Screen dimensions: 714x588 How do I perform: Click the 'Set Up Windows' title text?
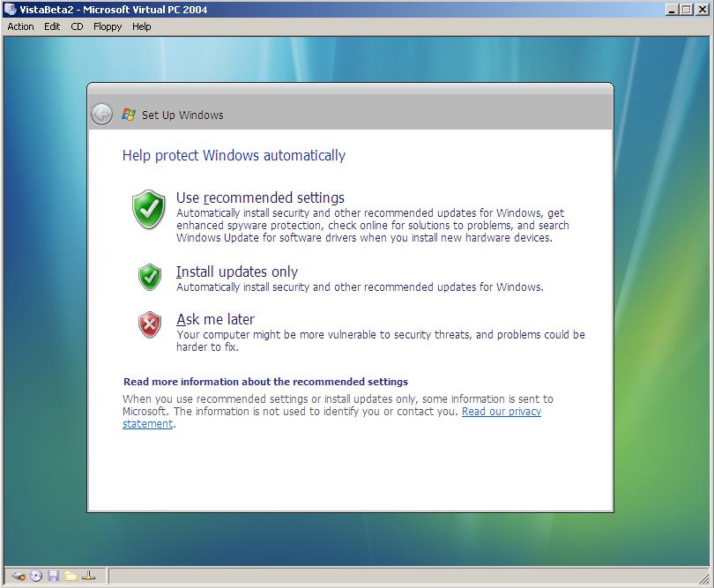(x=182, y=115)
